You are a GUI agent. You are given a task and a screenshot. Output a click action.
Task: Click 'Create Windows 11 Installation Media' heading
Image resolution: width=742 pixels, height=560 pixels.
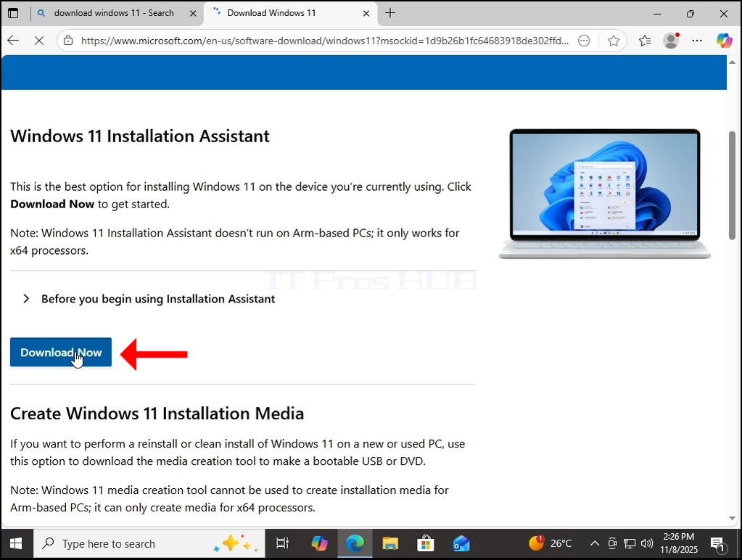157,413
